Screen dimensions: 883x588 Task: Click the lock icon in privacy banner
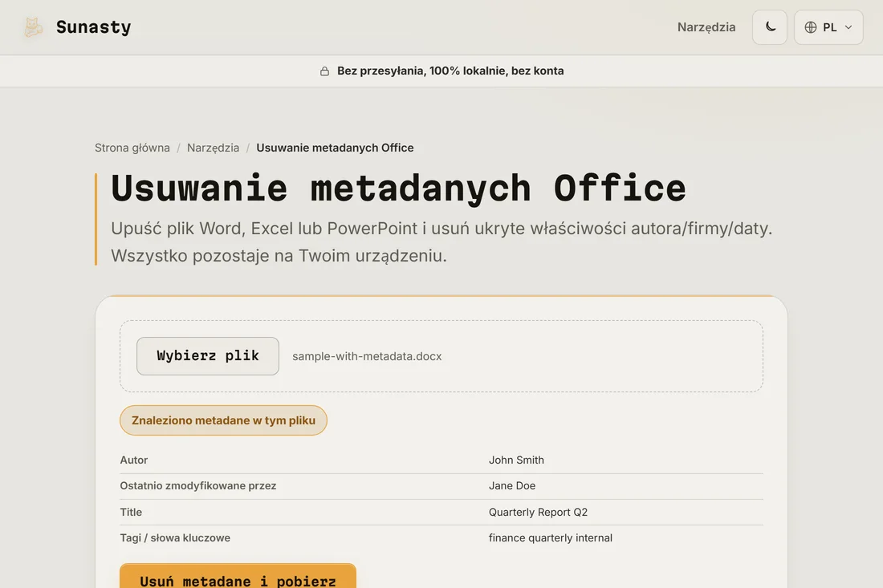[x=324, y=71]
